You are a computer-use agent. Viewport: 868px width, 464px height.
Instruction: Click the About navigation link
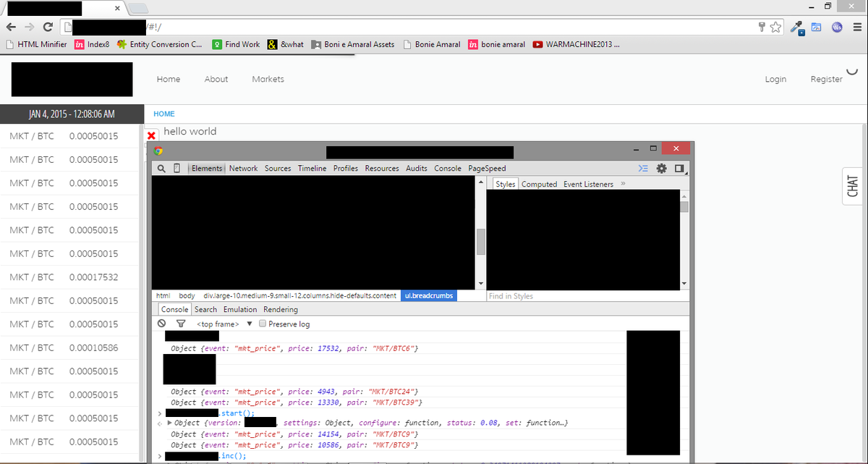(x=216, y=79)
